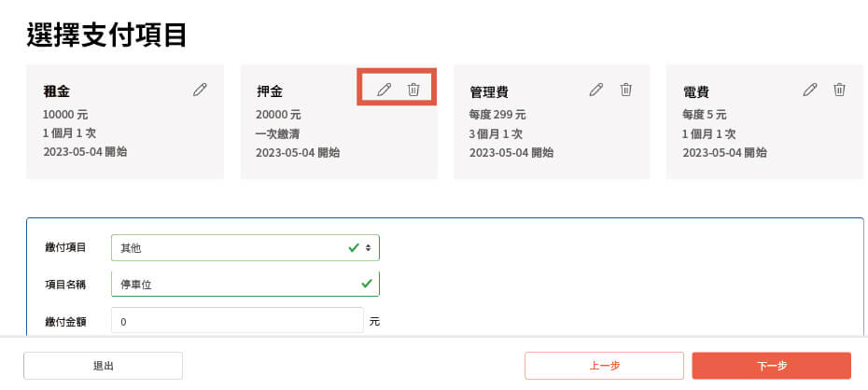Click the dropdown arrows in 繳付項目 select
This screenshot has height=390, width=868.
click(369, 248)
